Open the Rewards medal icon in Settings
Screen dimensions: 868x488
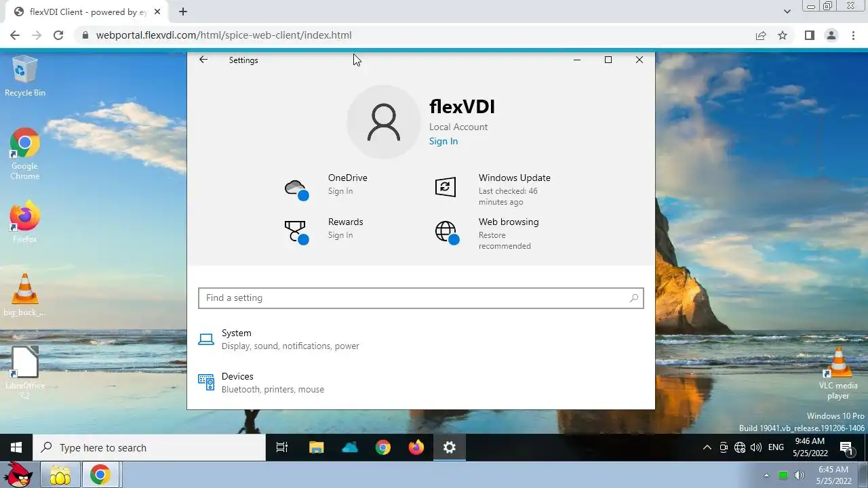coord(297,232)
